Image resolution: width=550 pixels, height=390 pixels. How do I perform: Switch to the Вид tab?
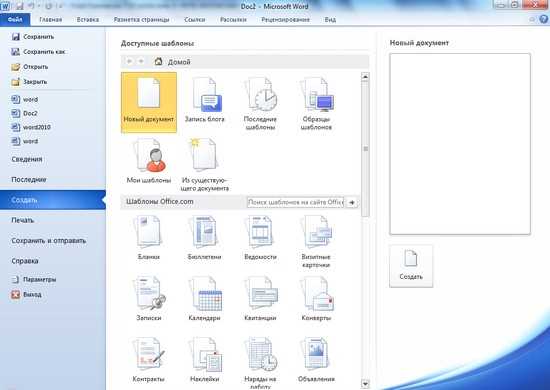click(x=330, y=20)
